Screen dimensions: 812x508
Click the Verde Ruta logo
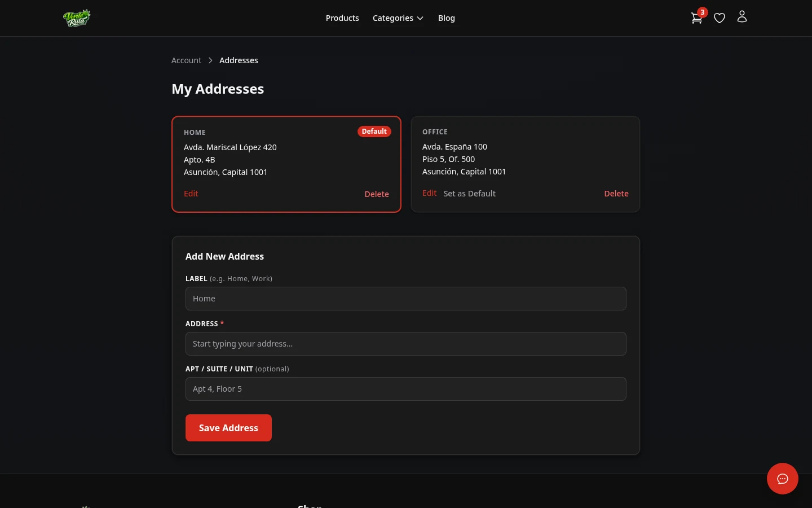coord(77,17)
